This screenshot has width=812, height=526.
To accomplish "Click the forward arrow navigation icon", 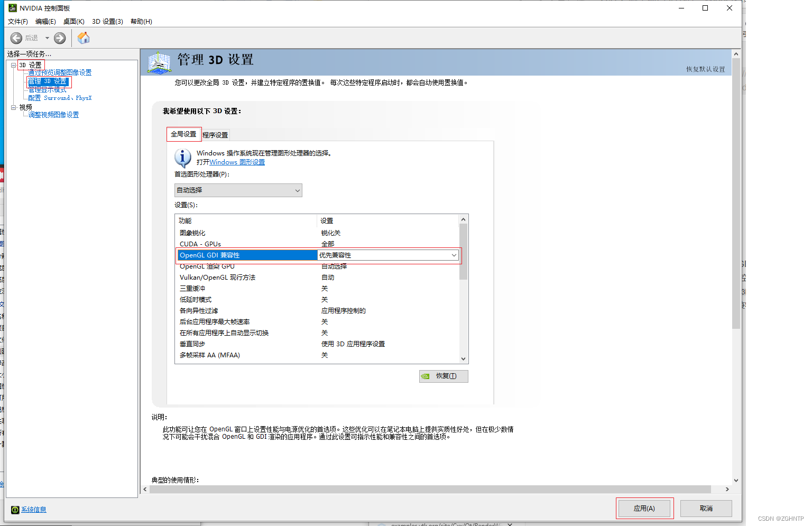I will pyautogui.click(x=60, y=38).
